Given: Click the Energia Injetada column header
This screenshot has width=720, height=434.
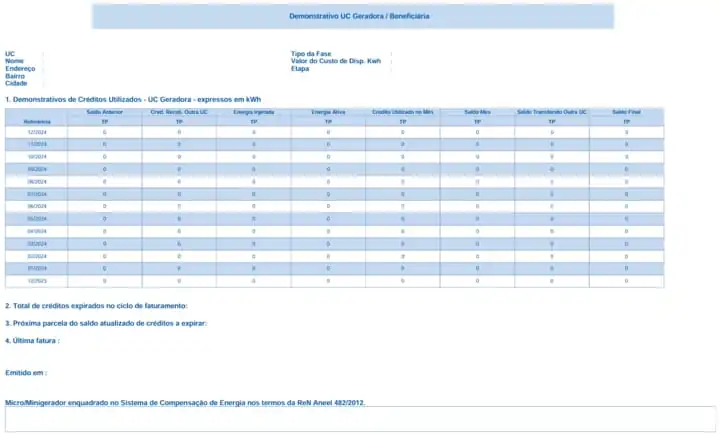Looking at the screenshot, I should point(253,112).
